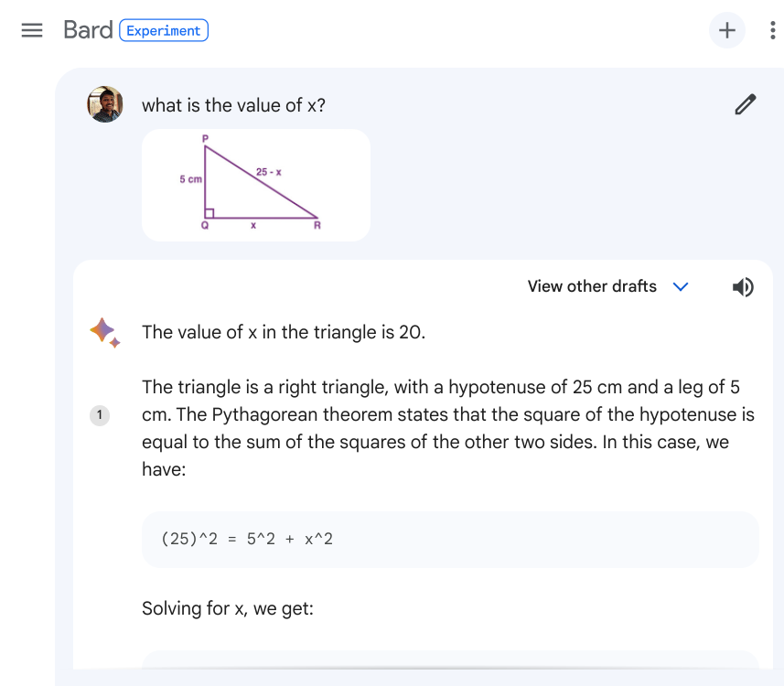Click the Pythagorean equation code block

pyautogui.click(x=450, y=539)
